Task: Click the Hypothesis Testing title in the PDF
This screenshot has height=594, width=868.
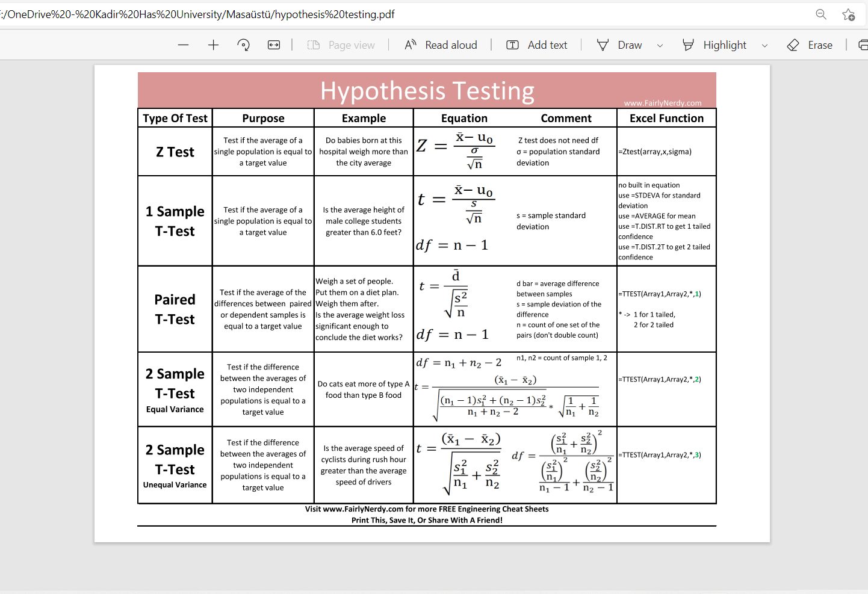Action: coord(427,91)
